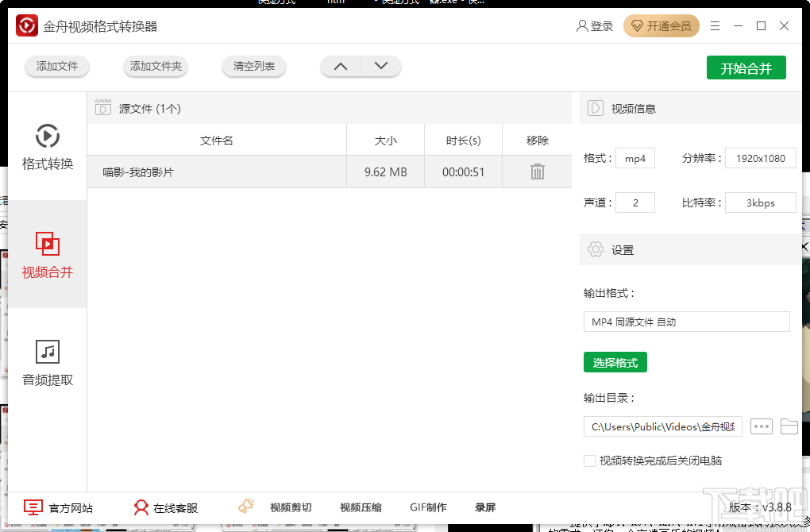Image resolution: width=810 pixels, height=532 pixels.
Task: Click the downward arrow to move file down
Action: coord(380,67)
